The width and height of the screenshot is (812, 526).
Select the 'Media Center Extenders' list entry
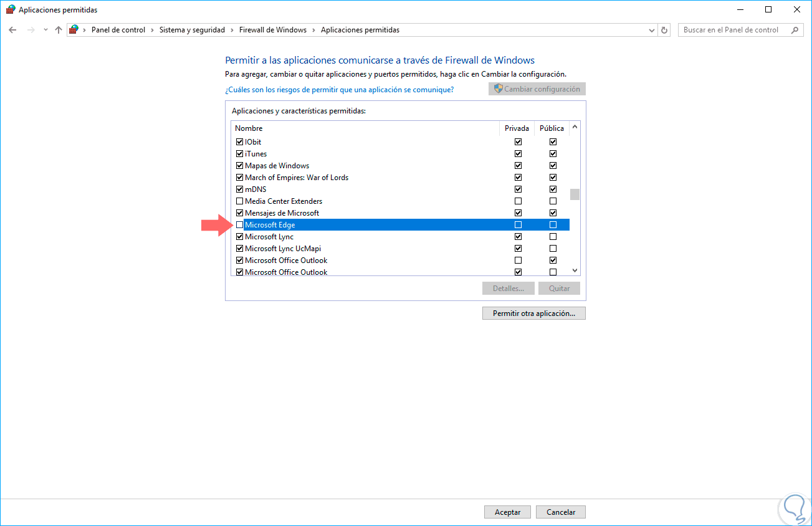284,201
